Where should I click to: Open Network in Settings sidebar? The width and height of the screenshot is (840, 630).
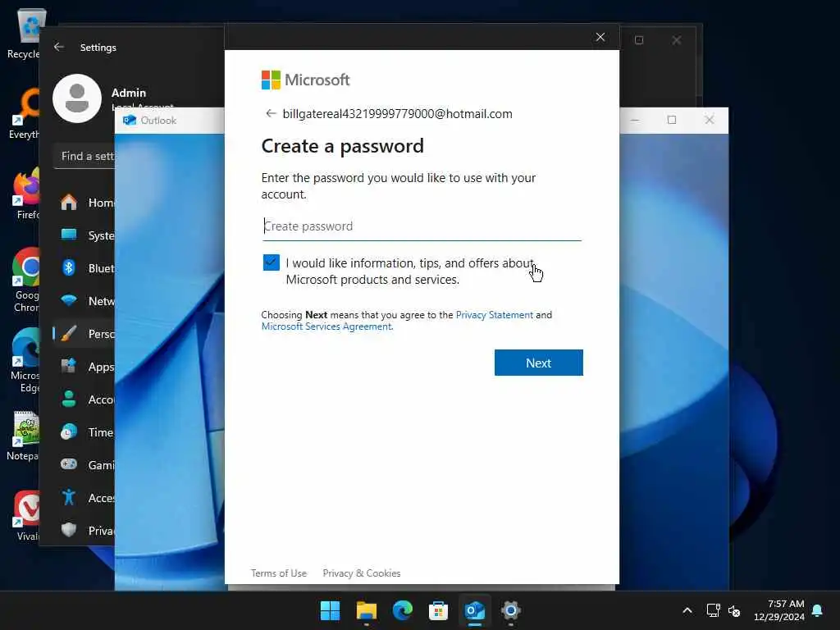[x=84, y=300]
